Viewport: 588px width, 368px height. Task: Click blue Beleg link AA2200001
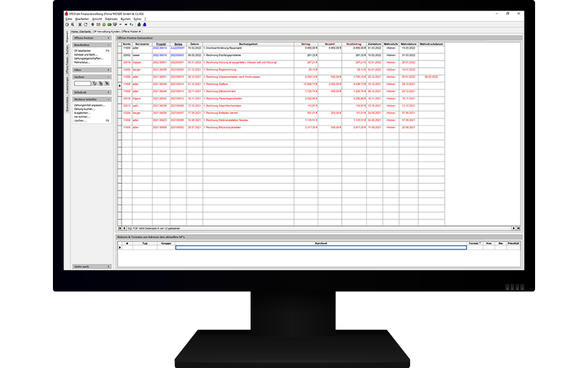(178, 48)
